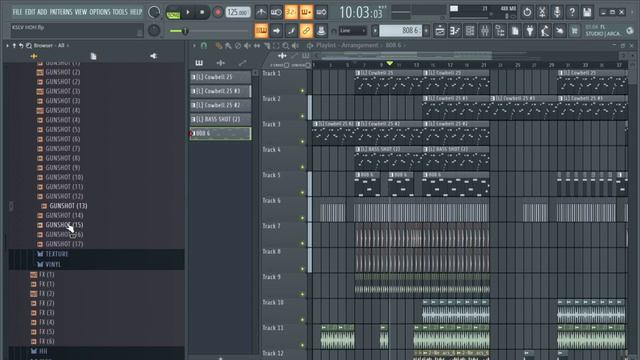Screen dimensions: 640x360
Task: Toggle playlist magnet snap icon
Action: [204, 46]
